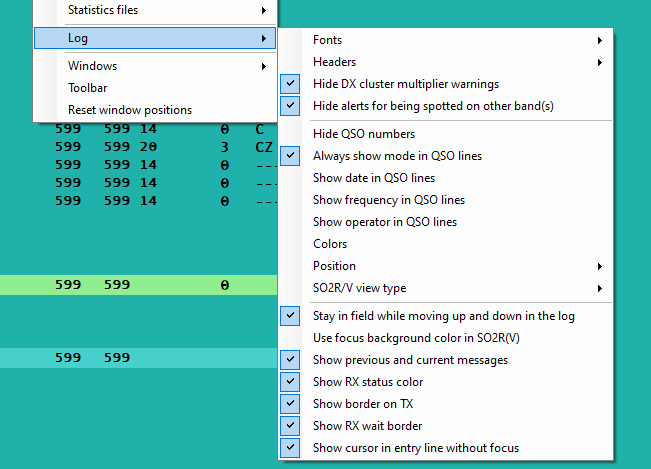Toggle Show border on TX
Screen dimensions: 651x469
pyautogui.click(x=446, y=404)
